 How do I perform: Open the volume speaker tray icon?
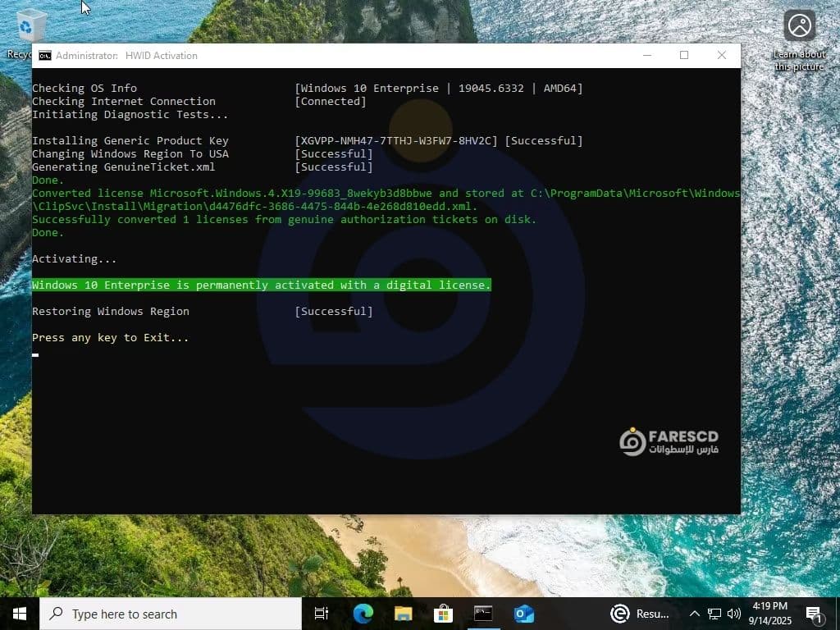733,614
